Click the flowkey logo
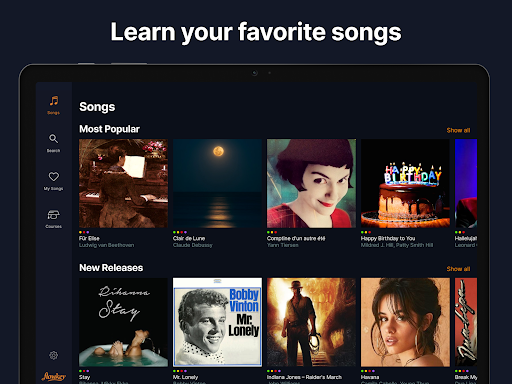The height and width of the screenshot is (384, 512). click(54, 377)
